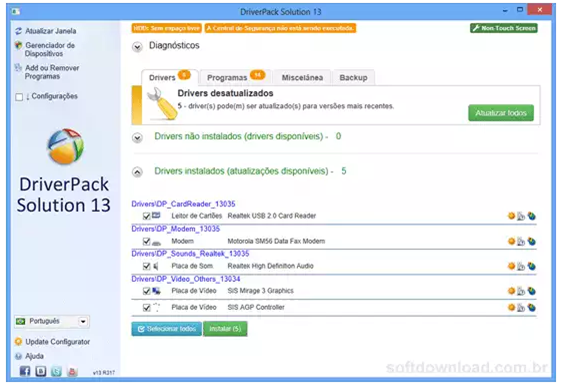The height and width of the screenshot is (390, 561).
Task: Open the Backup tab
Action: coord(353,77)
